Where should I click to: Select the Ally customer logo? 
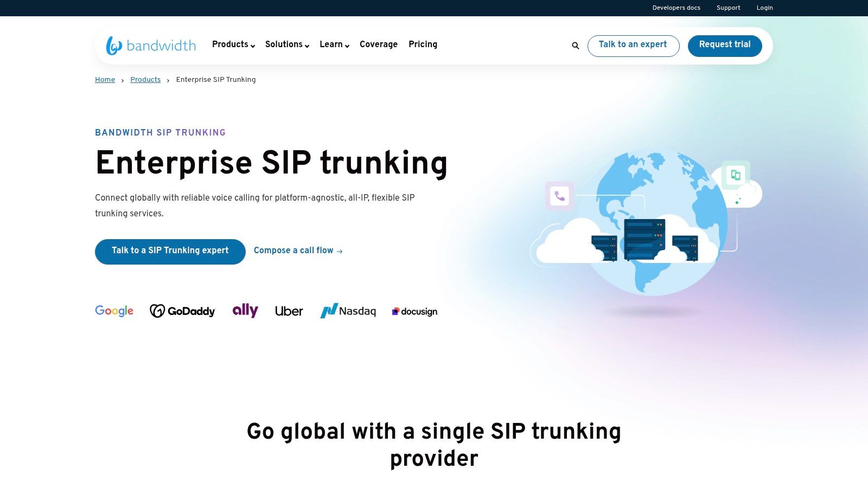pos(245,310)
